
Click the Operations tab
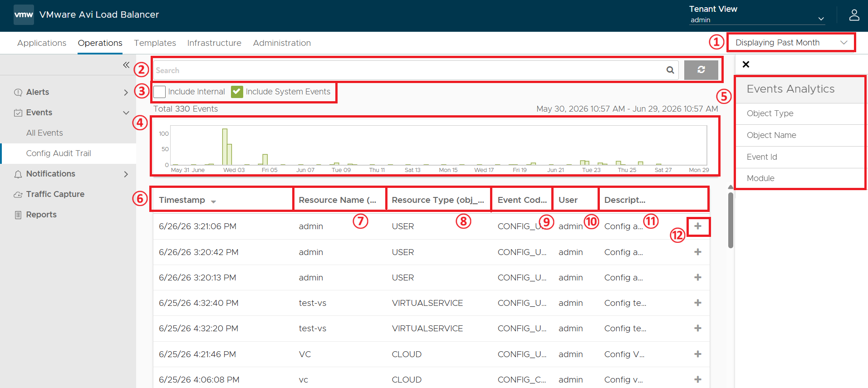click(100, 43)
